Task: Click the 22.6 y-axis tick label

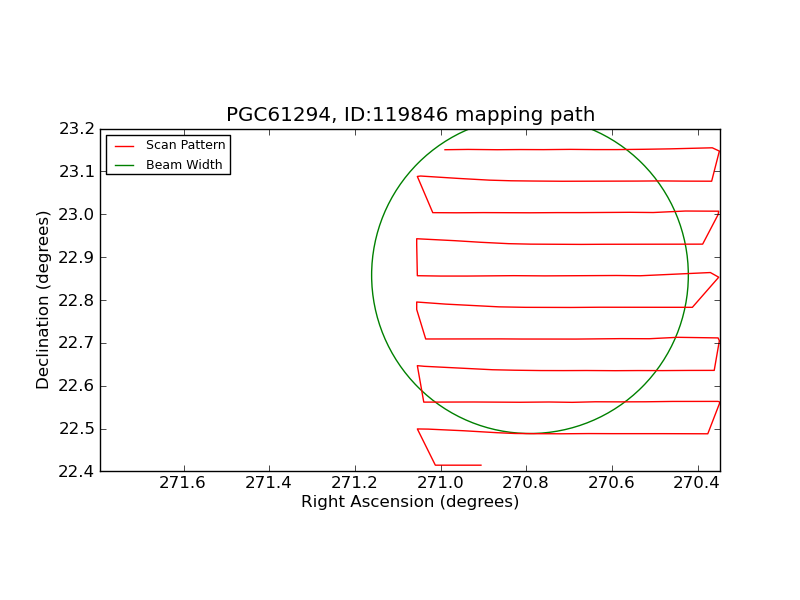Action: [x=77, y=386]
